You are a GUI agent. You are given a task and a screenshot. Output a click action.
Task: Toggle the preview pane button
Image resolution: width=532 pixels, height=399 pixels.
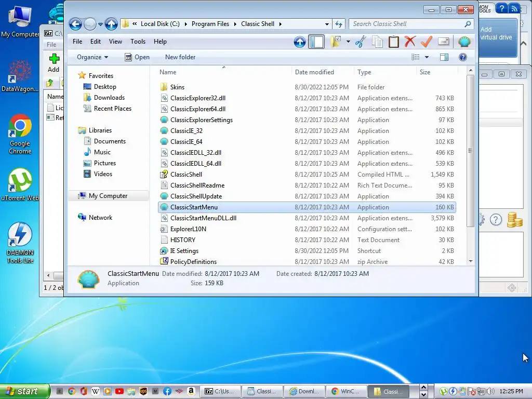pyautogui.click(x=444, y=57)
